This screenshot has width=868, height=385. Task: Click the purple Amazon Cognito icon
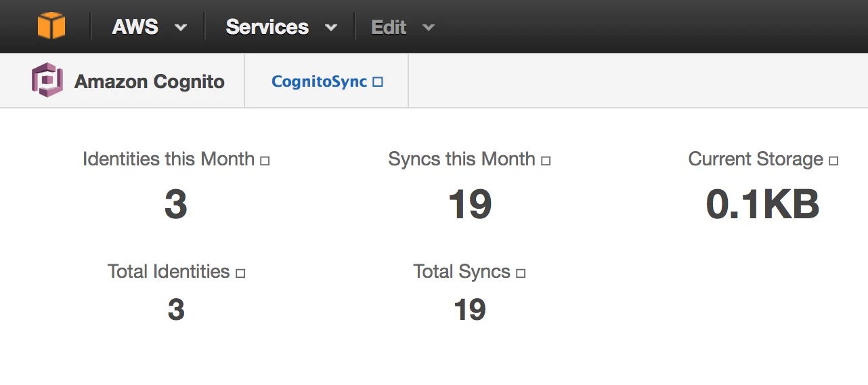47,81
